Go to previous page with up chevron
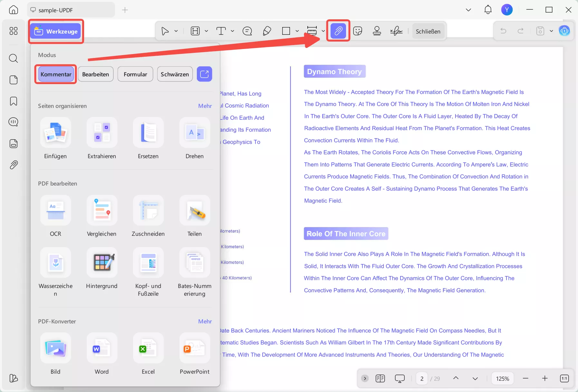578x392 pixels. [x=456, y=378]
